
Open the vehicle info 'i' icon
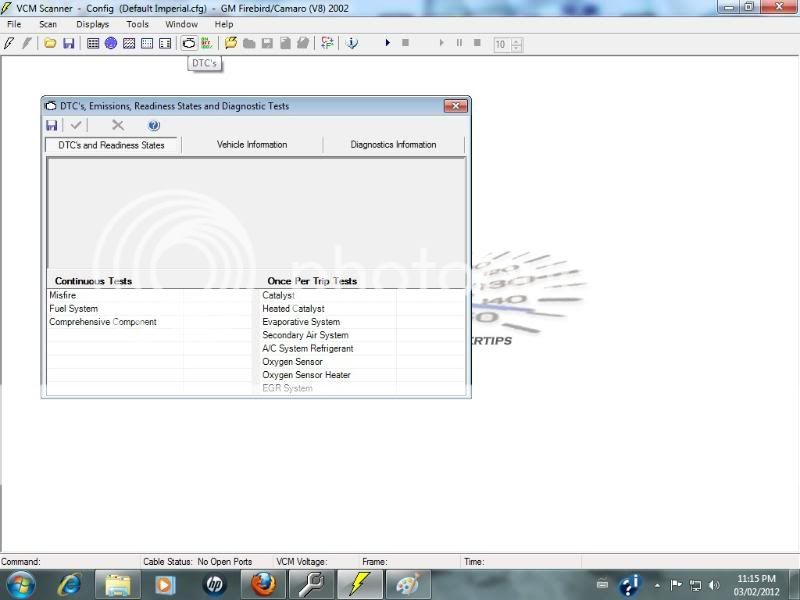click(x=352, y=43)
